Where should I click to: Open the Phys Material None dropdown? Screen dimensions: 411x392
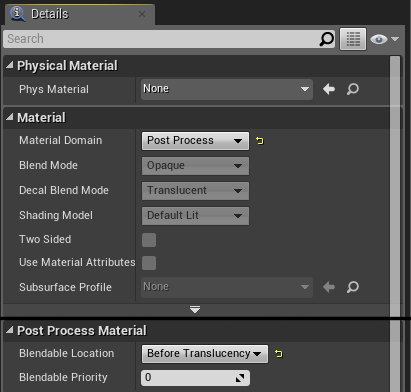click(227, 89)
